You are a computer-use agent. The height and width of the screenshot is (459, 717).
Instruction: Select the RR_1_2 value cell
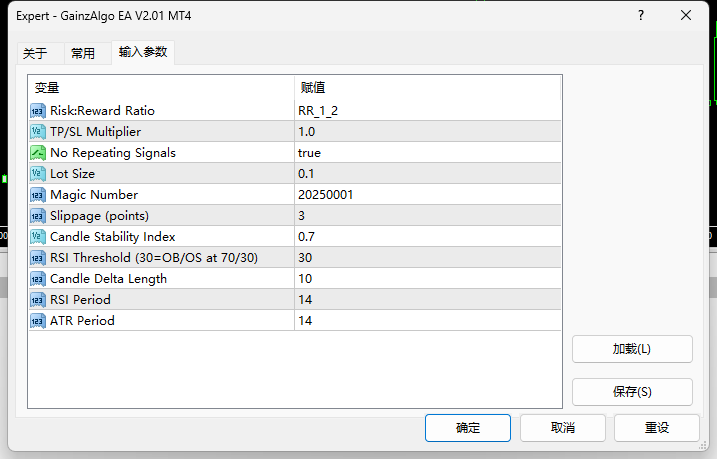(428, 111)
